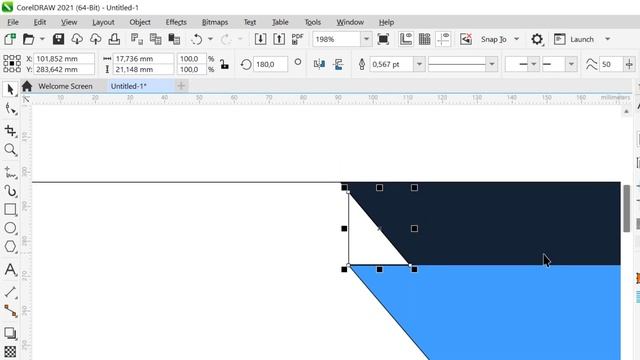This screenshot has width=640, height=360.
Task: Switch to the Welcome Screen tab
Action: (65, 86)
